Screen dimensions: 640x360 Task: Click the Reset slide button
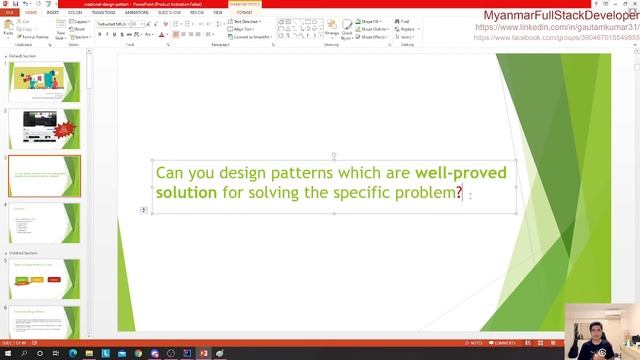[77, 29]
